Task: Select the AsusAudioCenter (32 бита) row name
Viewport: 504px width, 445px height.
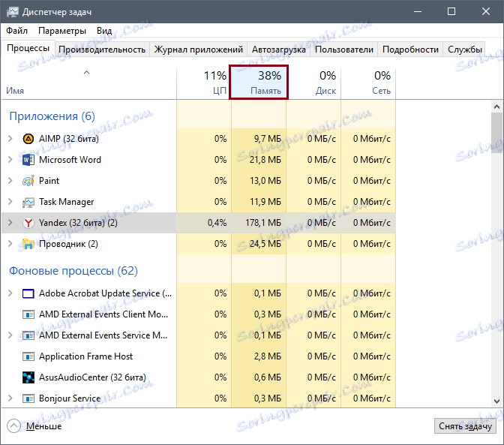Action: 92,377
